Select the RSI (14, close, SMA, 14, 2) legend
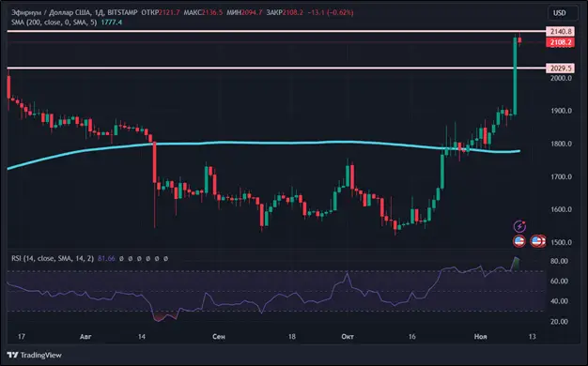The height and width of the screenshot is (366, 588). tap(53, 258)
